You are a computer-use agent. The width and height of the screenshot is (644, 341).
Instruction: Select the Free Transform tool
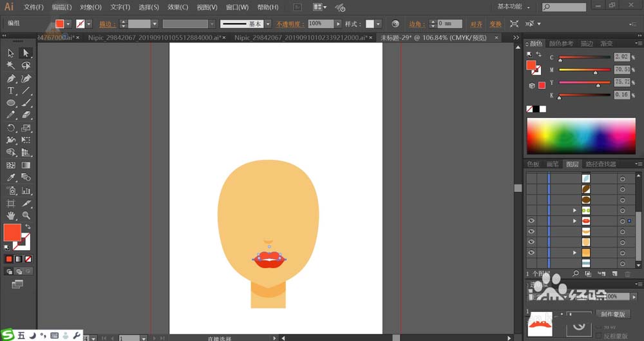click(26, 141)
